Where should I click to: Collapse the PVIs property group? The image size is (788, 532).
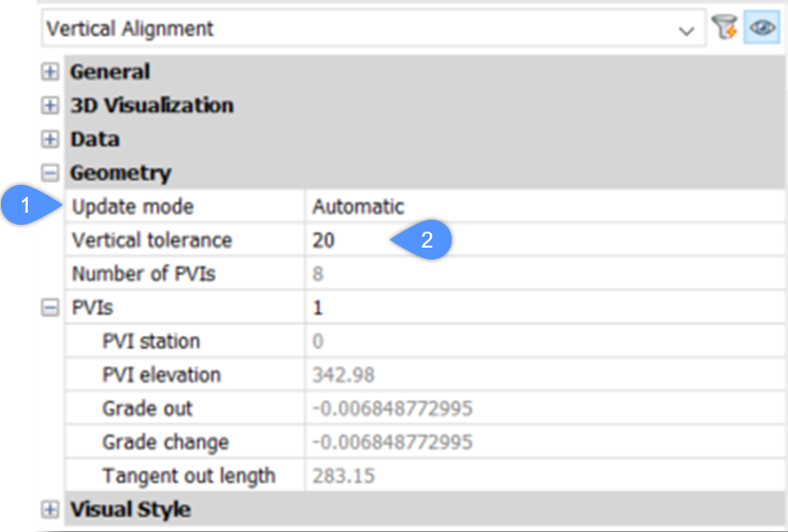50,308
